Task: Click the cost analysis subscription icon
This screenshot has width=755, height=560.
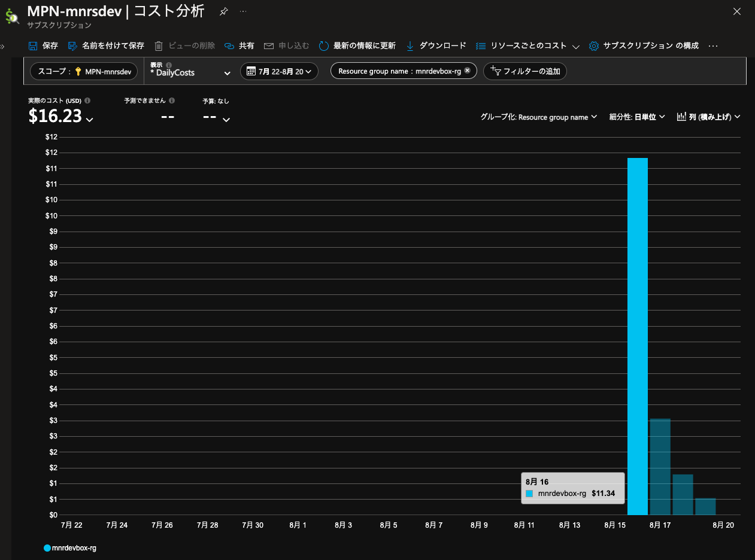Action: click(x=12, y=17)
